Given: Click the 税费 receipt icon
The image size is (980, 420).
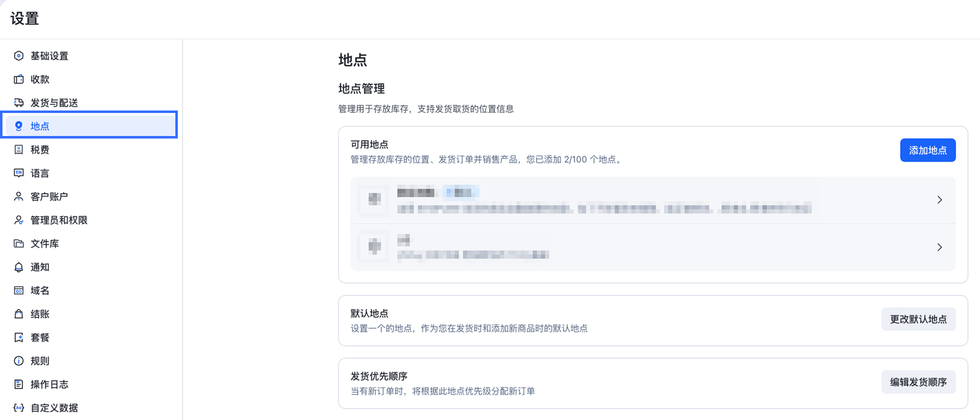Looking at the screenshot, I should tap(18, 149).
